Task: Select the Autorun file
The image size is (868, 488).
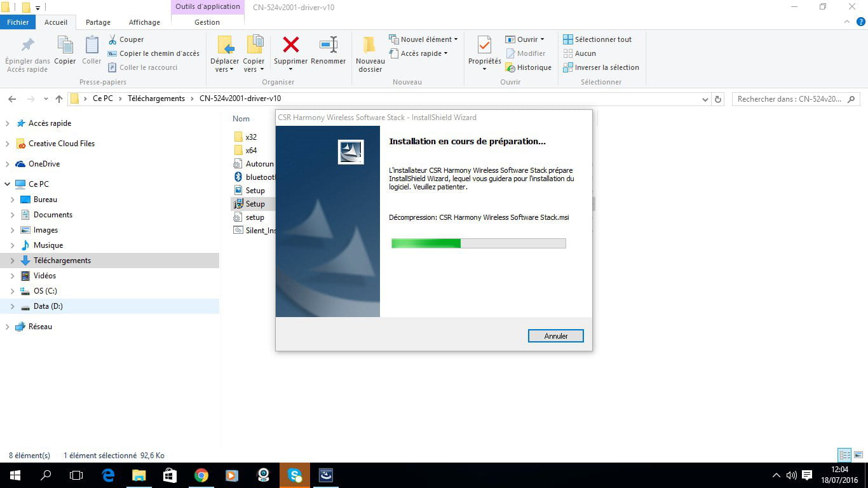Action: [254, 164]
